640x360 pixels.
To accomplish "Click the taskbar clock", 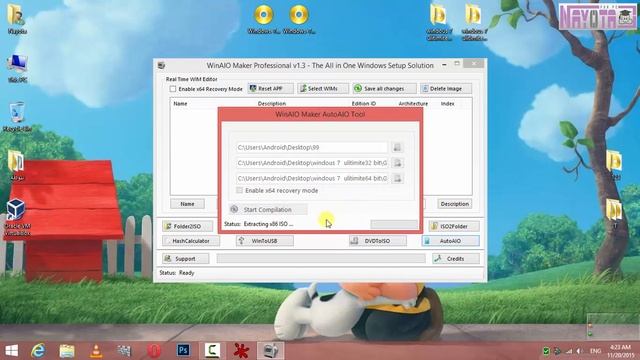I will coord(620,351).
